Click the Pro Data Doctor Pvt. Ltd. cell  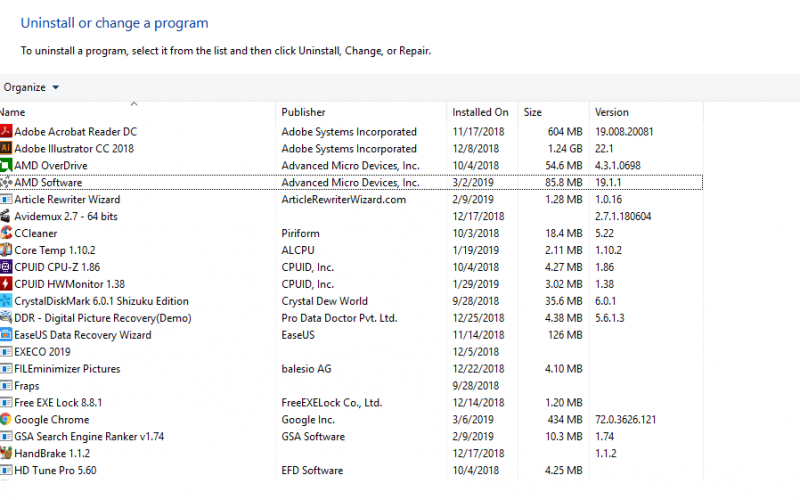[339, 318]
